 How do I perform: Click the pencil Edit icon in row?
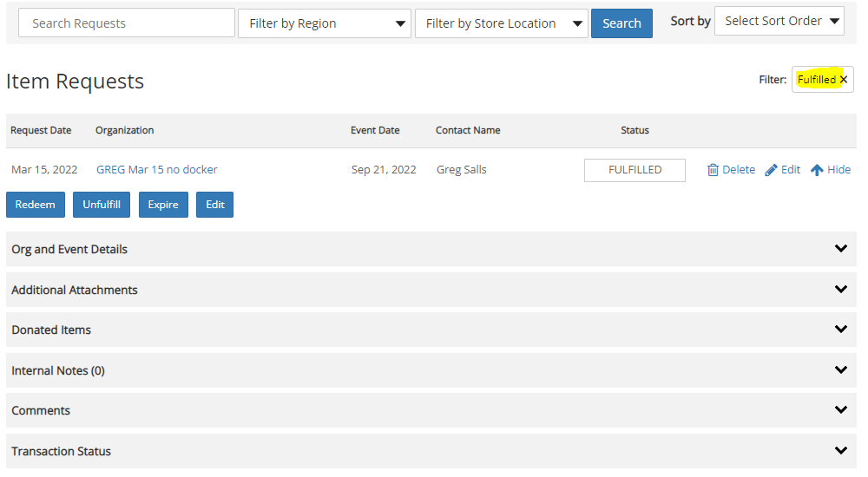point(771,170)
